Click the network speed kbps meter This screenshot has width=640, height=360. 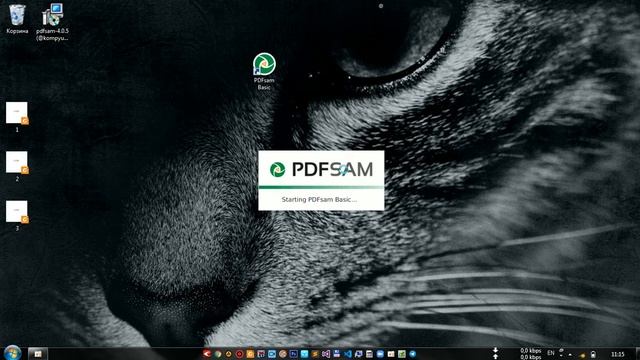tap(530, 354)
